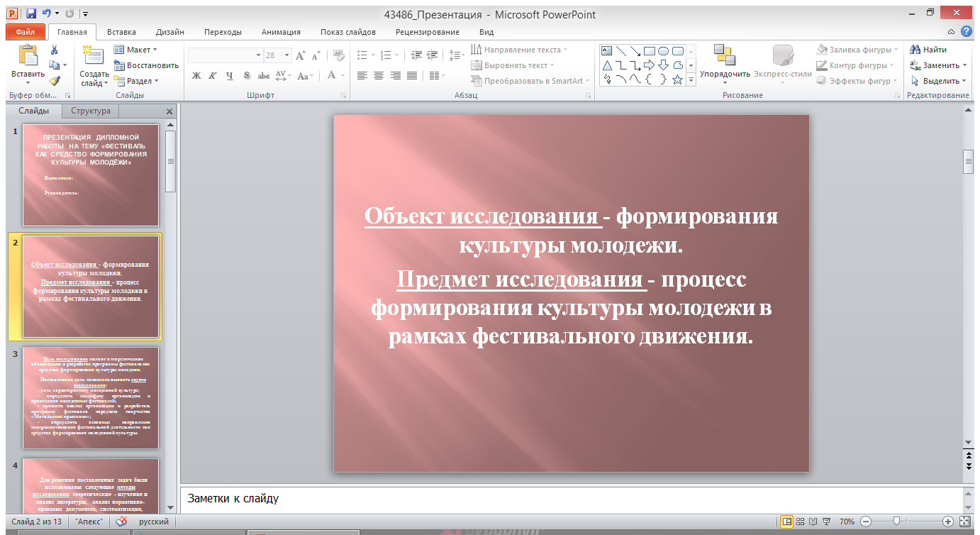Viewport: 980px width, 535px height.
Task: Switch to the Анимация ribbon tab
Action: [x=281, y=32]
